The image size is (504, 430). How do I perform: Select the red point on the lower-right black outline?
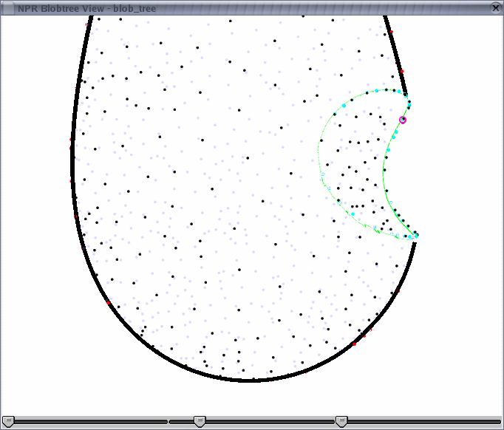click(354, 344)
